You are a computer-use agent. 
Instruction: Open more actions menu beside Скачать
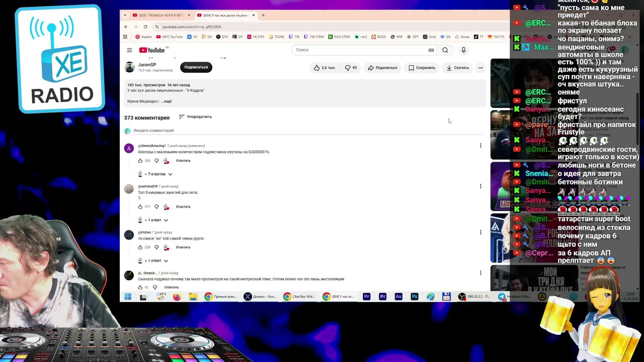[x=480, y=67]
